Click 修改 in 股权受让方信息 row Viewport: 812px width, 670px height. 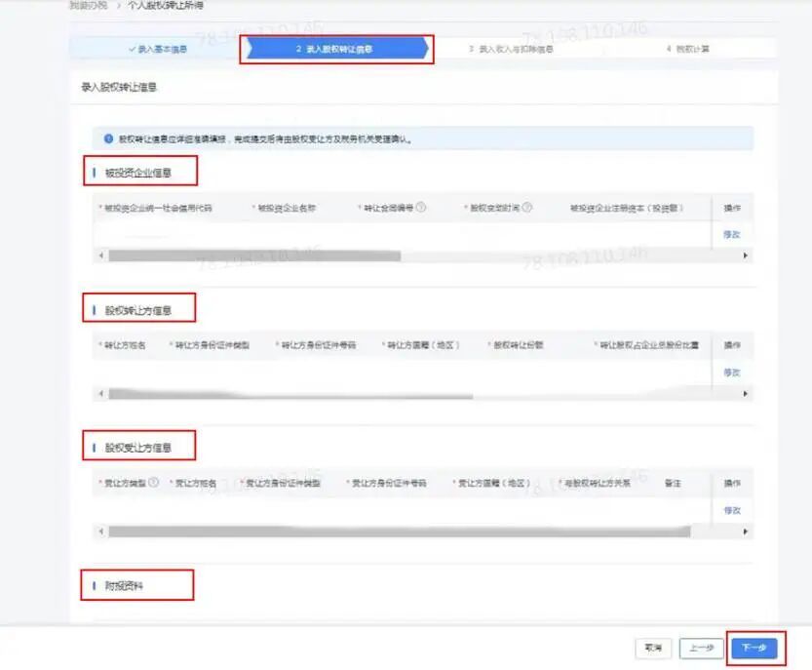pos(732,510)
